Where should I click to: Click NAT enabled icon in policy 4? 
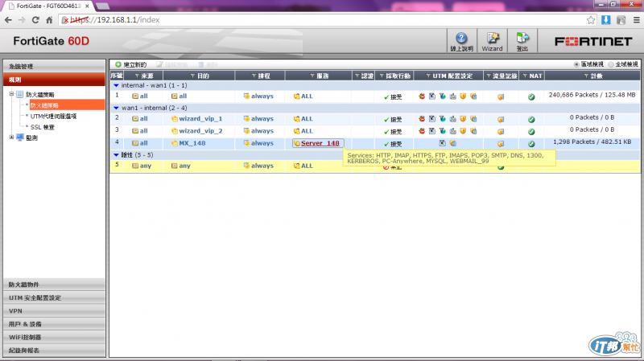click(531, 144)
